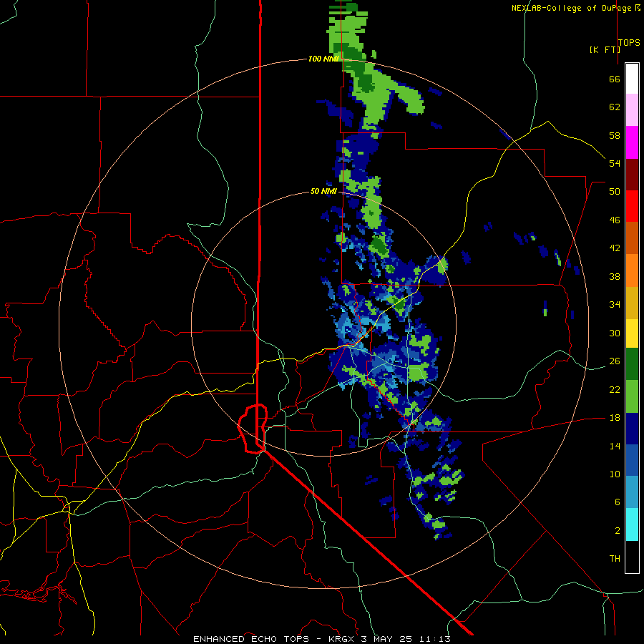
Task: Click the yellow 34 legend swatch
Action: (x=632, y=334)
